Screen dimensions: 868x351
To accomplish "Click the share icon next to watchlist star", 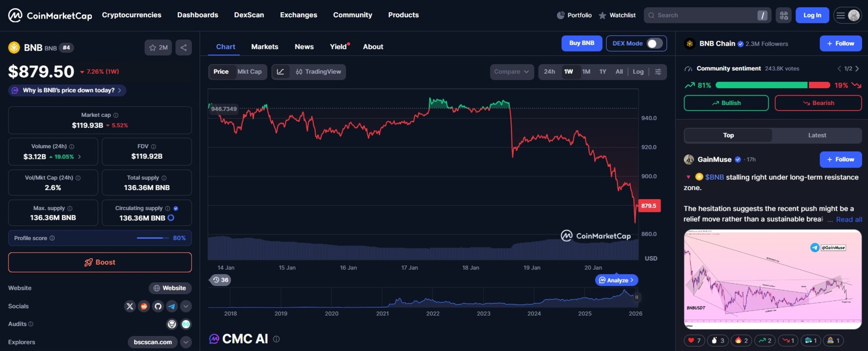I will pyautogui.click(x=183, y=47).
